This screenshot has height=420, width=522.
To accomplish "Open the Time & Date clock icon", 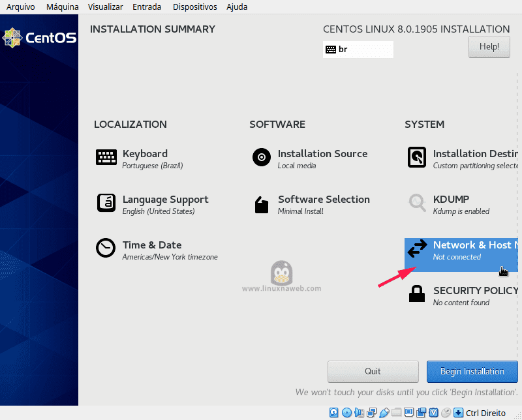I will (x=106, y=248).
